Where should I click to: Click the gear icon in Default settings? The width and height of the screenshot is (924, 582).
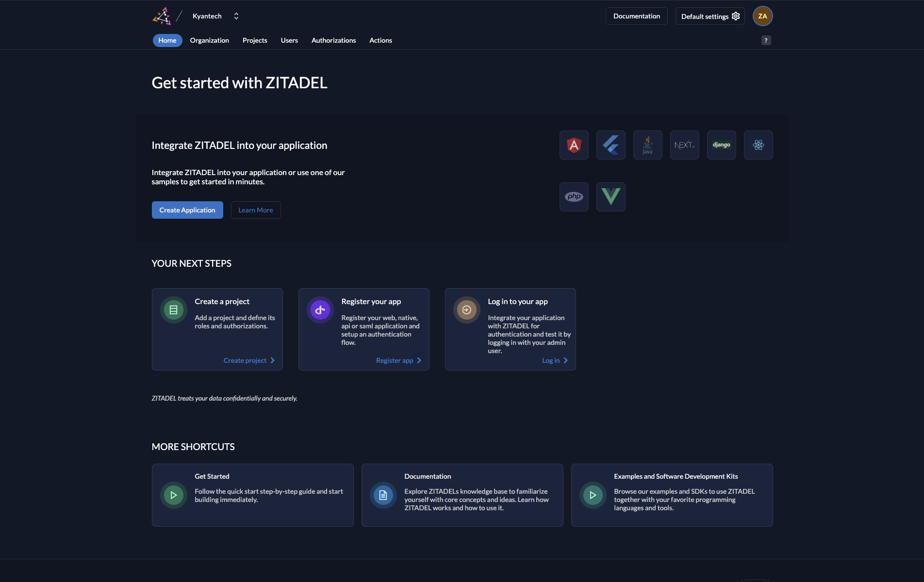736,16
